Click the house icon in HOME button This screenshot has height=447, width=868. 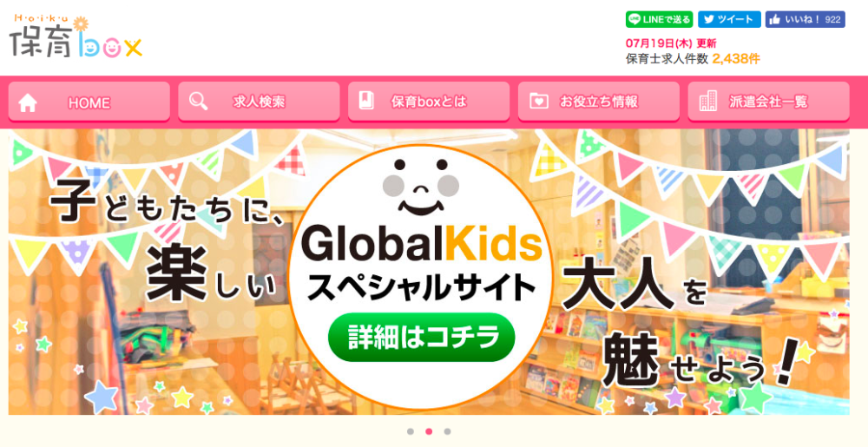pos(27,103)
